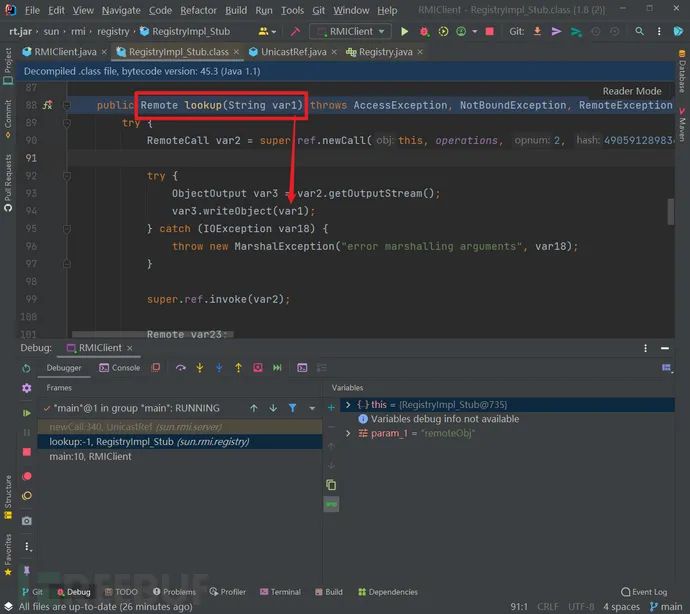Click Step Over in the debugger toolbar
Screen dimensions: 690x614
pyautogui.click(x=180, y=368)
